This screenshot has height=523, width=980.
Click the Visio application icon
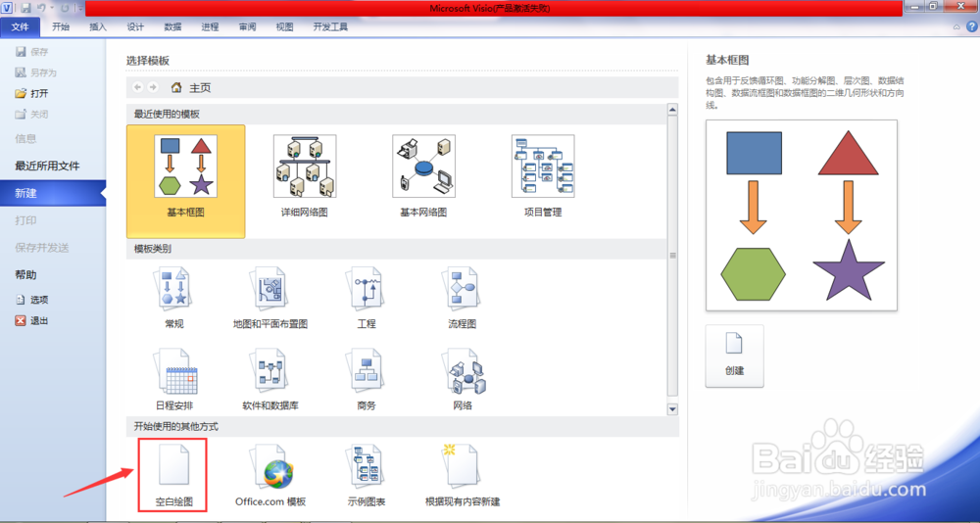(x=8, y=8)
